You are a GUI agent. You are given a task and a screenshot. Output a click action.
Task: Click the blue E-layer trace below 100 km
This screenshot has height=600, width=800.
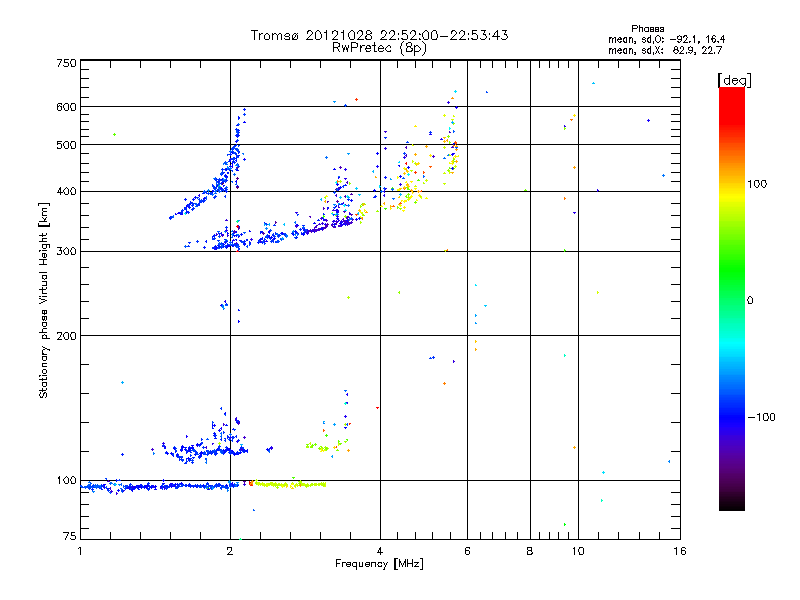point(158,487)
